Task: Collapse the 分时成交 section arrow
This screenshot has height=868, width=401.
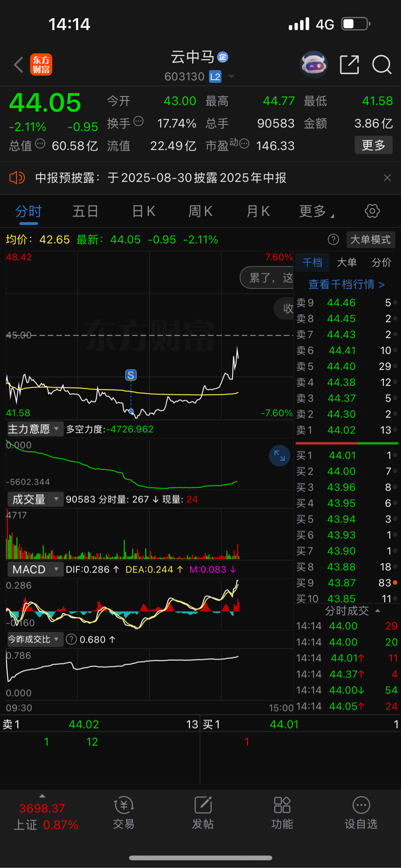Action: pyautogui.click(x=378, y=611)
